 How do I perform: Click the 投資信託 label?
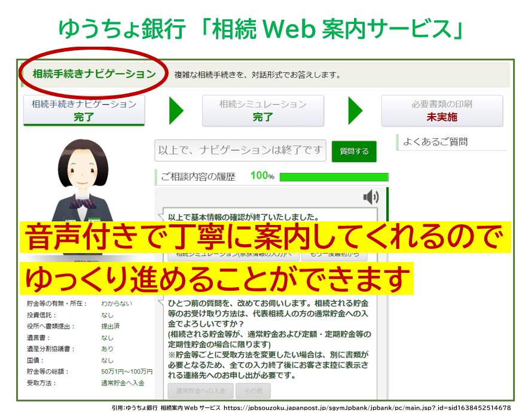click(41, 315)
